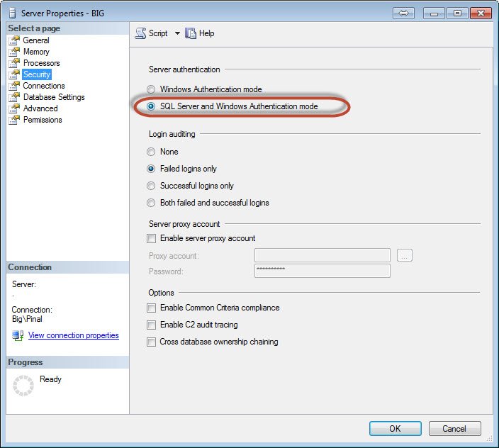
Task: Click the 'Big\Pinal' connection text
Action: point(27,319)
